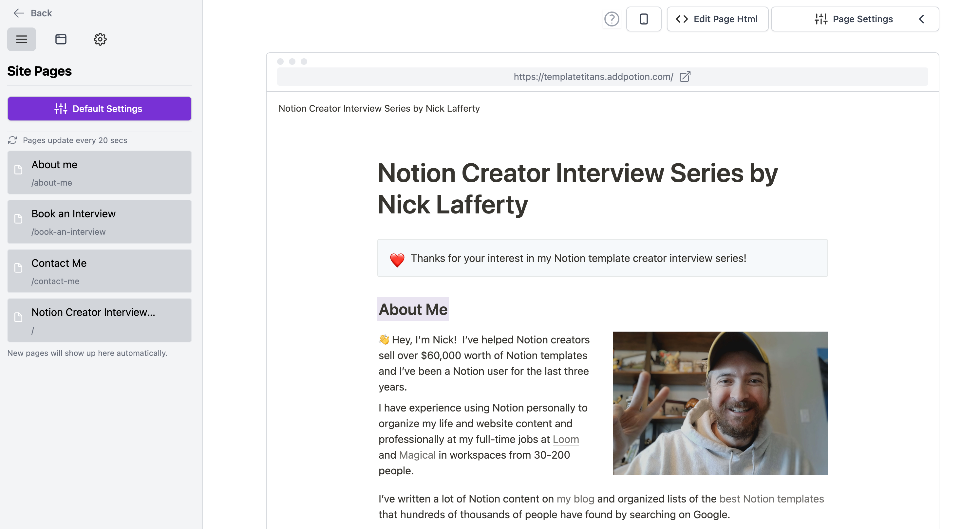Switch to the browser window icon tab
Viewport: 980px width, 529px height.
tap(61, 39)
